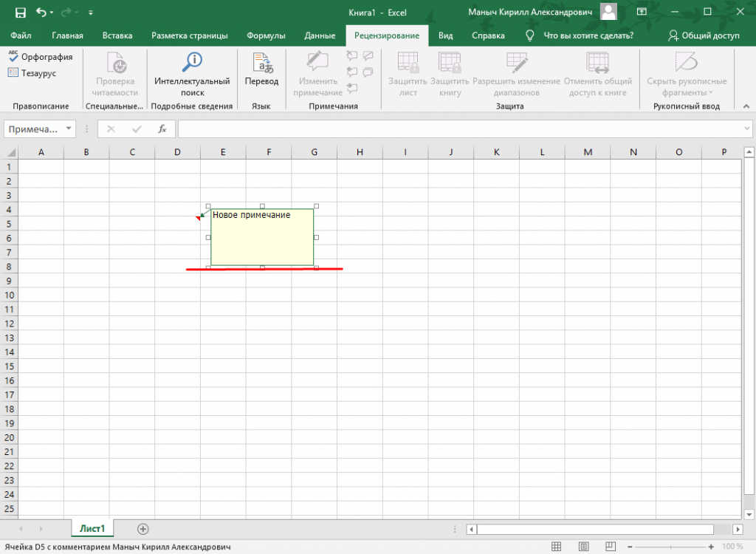
Task: Switch to Page Layout view in status bar
Action: 583,547
